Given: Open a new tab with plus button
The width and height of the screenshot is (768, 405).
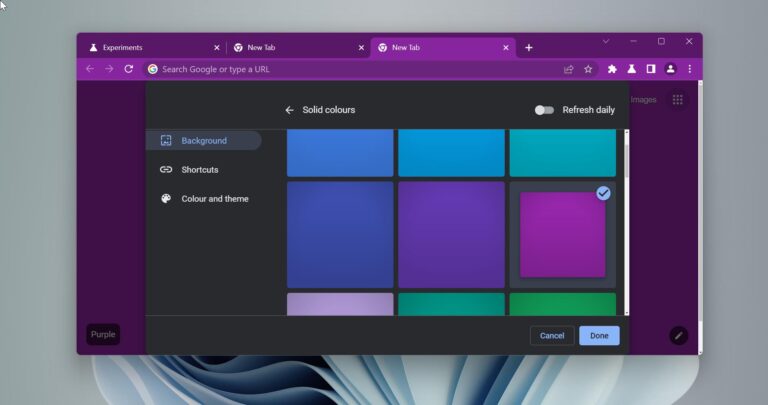Looking at the screenshot, I should 528,48.
